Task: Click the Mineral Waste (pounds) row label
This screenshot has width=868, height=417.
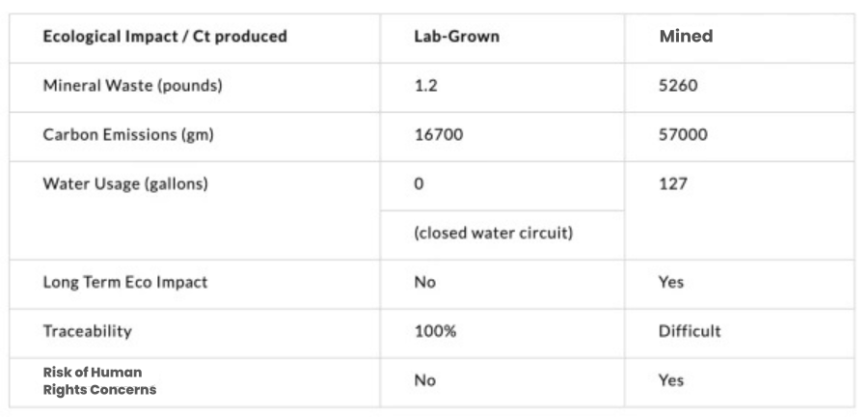Action: [132, 86]
